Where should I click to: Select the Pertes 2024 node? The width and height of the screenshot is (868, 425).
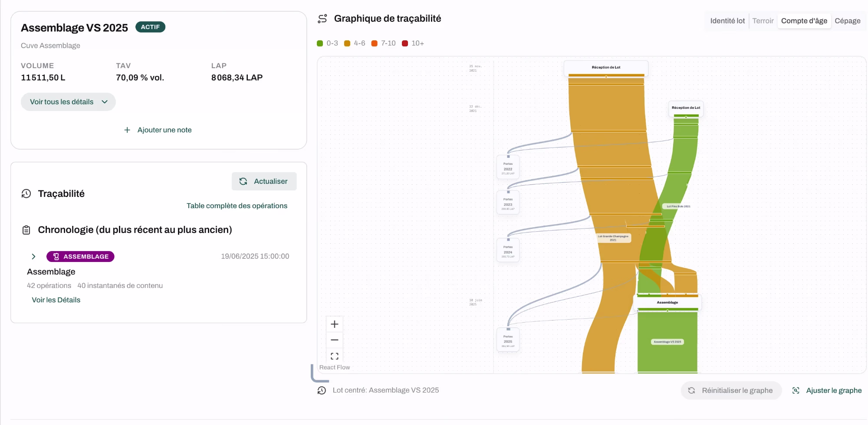click(508, 251)
